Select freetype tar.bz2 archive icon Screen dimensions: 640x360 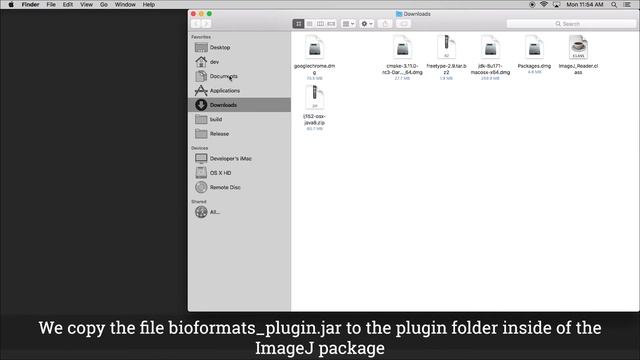[446, 47]
